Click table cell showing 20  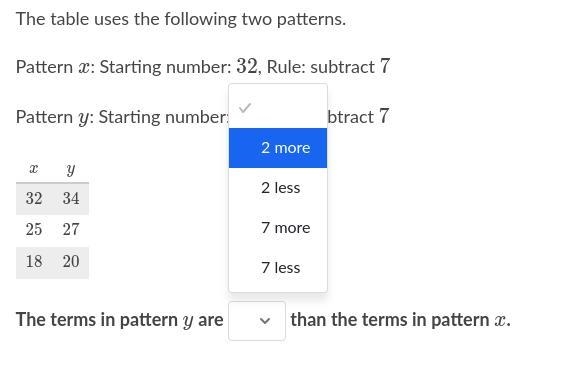coord(71,262)
